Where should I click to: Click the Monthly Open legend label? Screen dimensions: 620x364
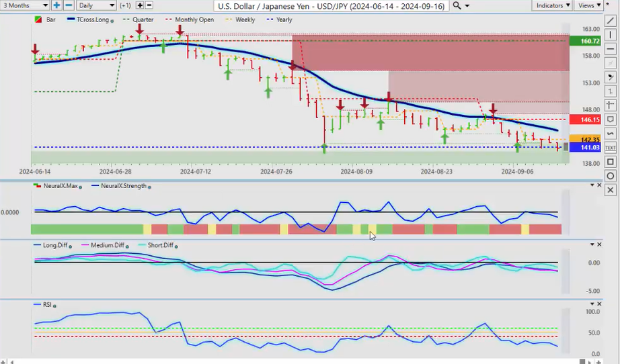[194, 19]
